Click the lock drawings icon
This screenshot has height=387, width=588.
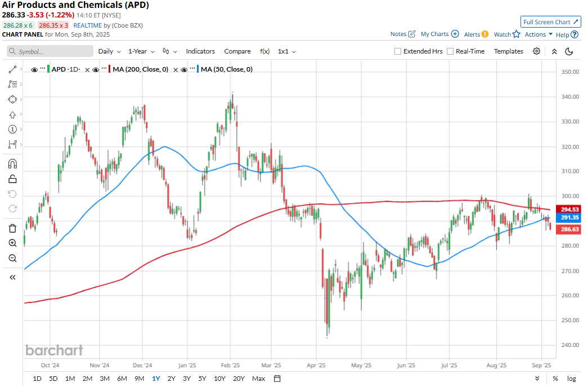[12, 179]
